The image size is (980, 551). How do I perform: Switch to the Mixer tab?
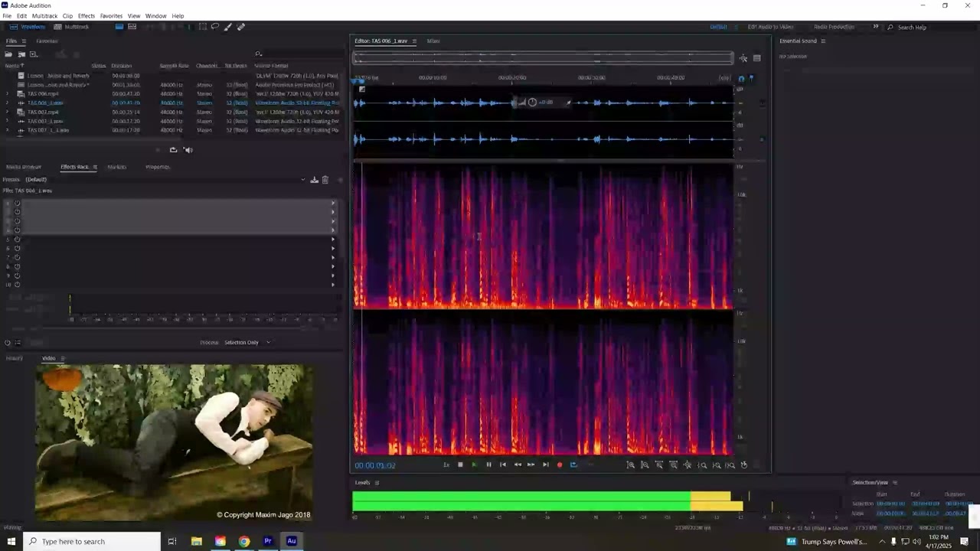point(433,41)
